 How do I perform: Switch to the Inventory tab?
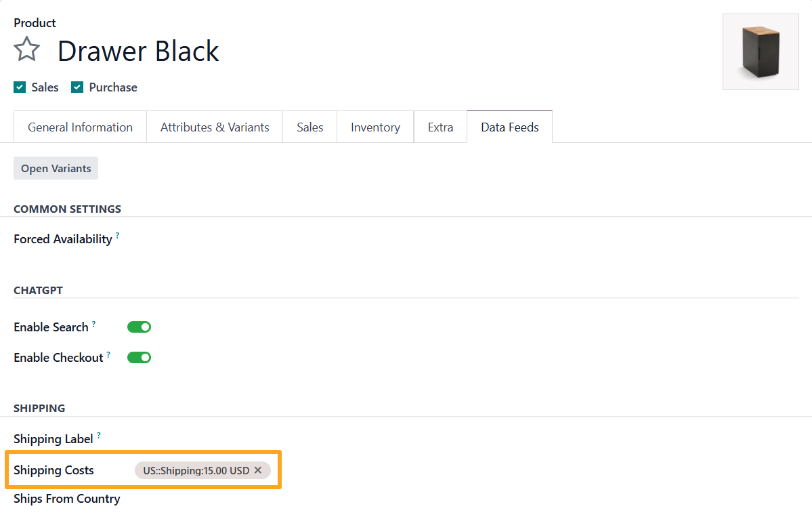click(375, 127)
